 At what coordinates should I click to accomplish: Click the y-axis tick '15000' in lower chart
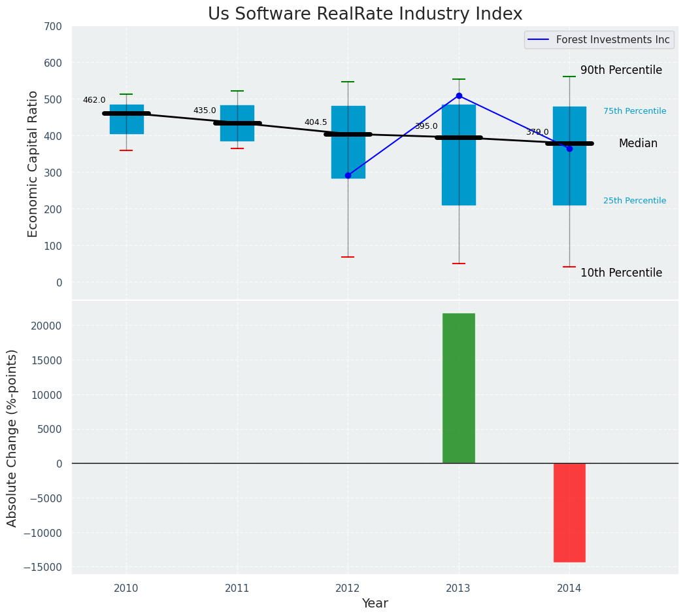click(46, 361)
